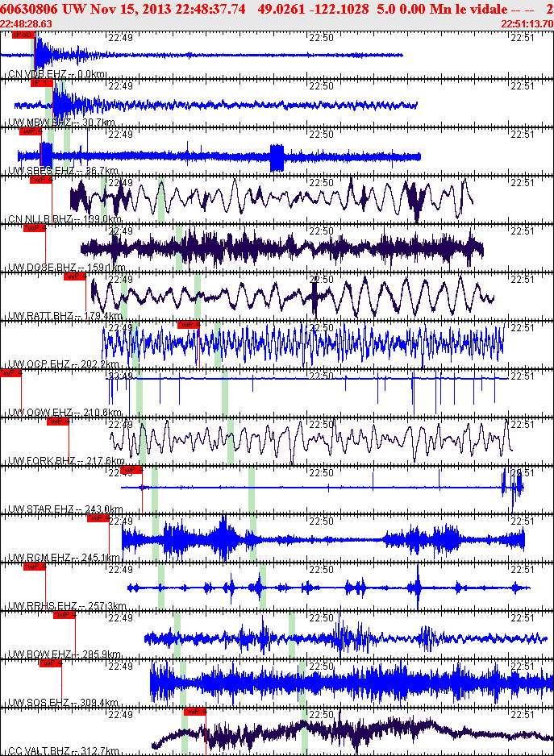Click the 22:49 time label on the RCM trace
The width and height of the screenshot is (554, 756).
coord(120,521)
